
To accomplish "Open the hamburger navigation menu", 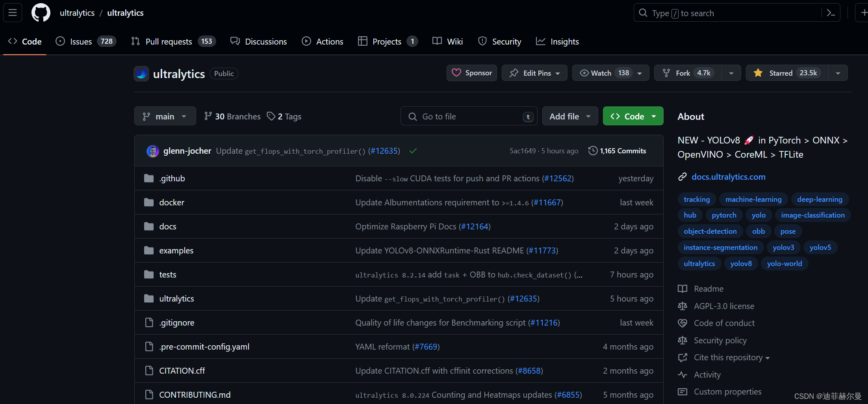I will coord(13,13).
